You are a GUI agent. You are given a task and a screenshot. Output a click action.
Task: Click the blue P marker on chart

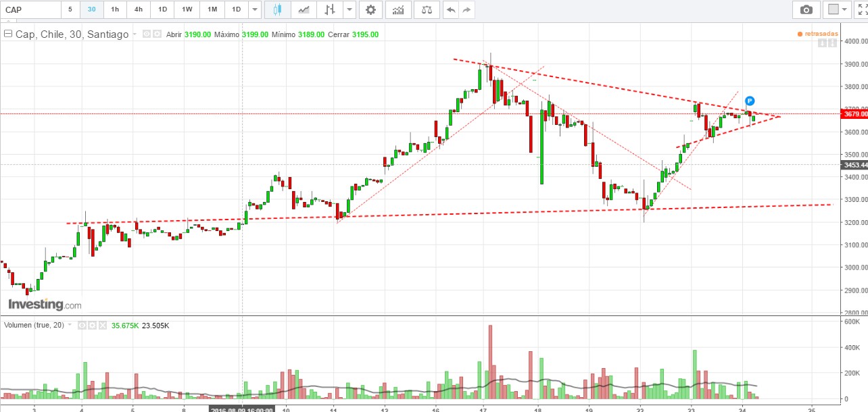click(749, 101)
